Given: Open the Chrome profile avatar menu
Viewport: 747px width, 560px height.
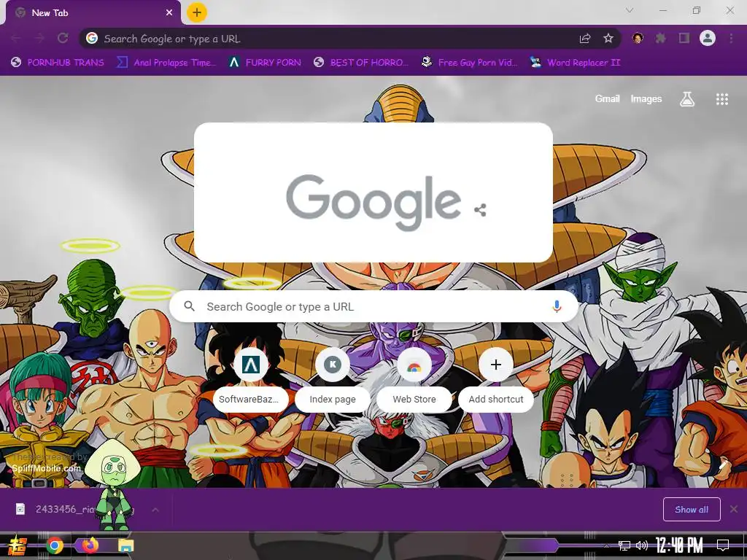Looking at the screenshot, I should (708, 38).
